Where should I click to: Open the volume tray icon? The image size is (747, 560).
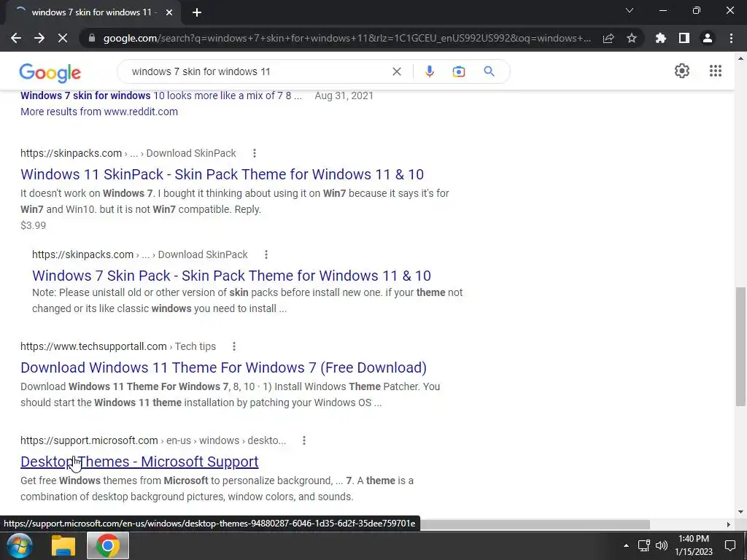[x=662, y=545]
